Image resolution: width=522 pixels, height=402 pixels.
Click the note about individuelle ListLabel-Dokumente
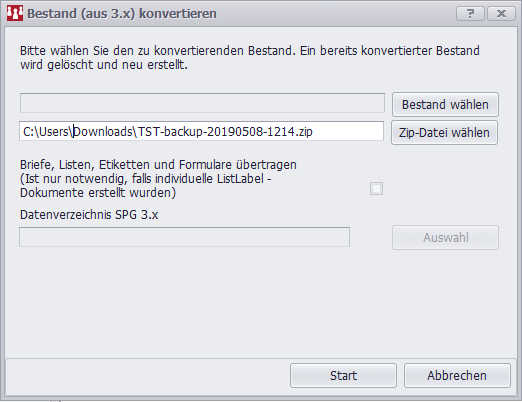point(146,186)
